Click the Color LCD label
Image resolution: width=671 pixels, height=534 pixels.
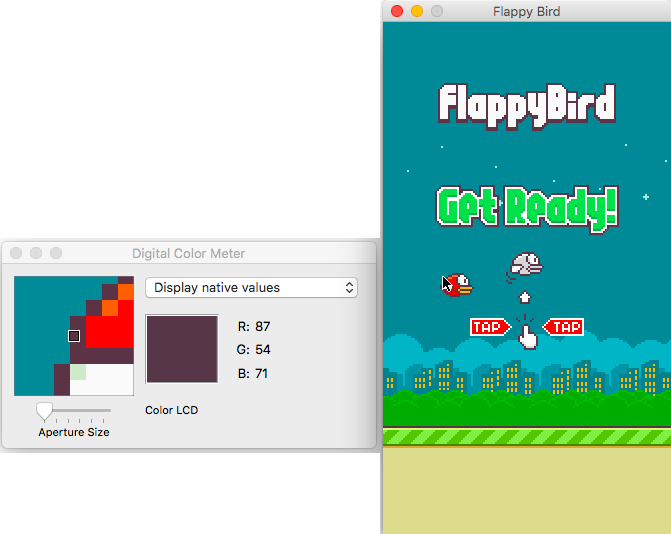172,410
